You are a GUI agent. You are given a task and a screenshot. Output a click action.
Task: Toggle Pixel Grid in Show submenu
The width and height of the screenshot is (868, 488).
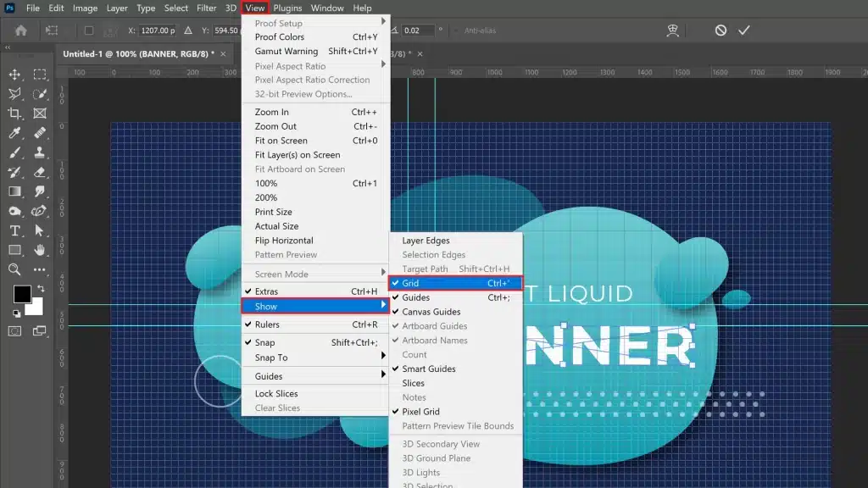[x=455, y=412]
